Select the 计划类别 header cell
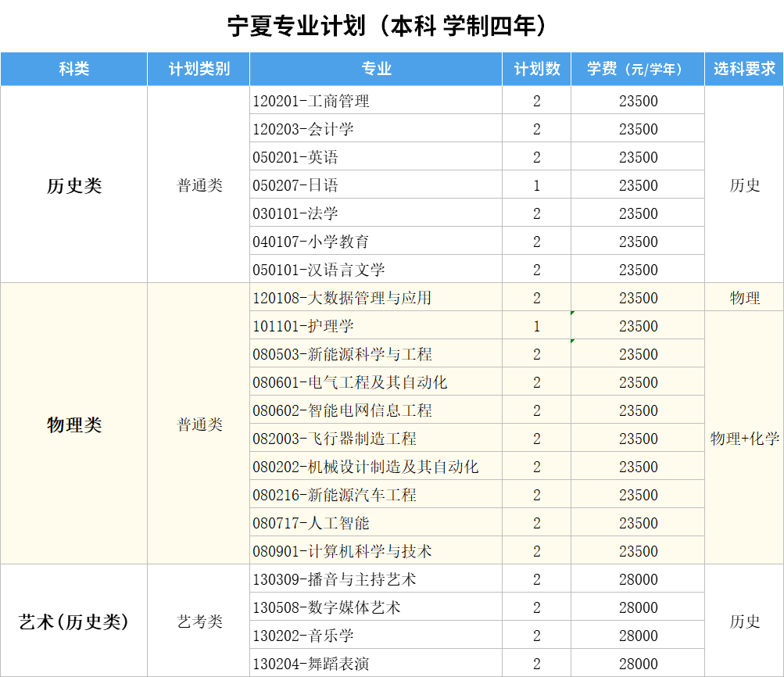The height and width of the screenshot is (677, 784). pos(199,69)
